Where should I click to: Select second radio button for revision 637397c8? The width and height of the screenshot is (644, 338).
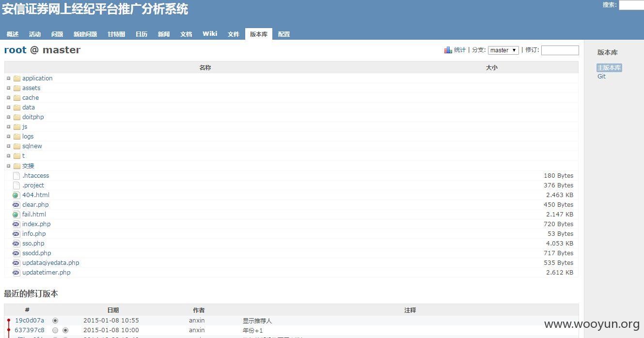point(65,330)
